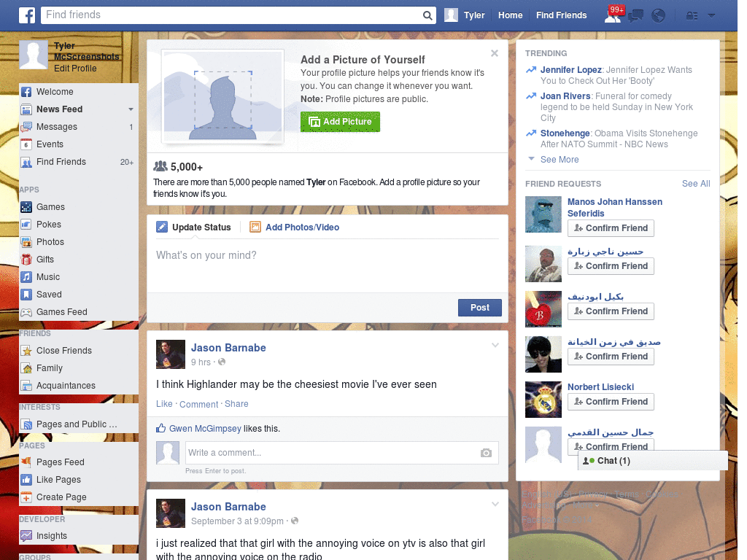Confirm friend Manos Johan Hanssen Seferidis
Image resolution: width=747 pixels, height=560 pixels.
pyautogui.click(x=611, y=228)
